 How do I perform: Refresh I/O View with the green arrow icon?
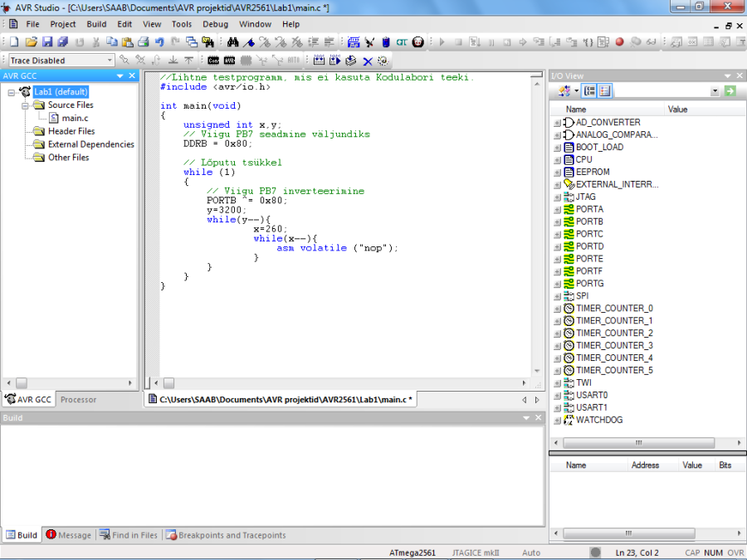click(730, 91)
